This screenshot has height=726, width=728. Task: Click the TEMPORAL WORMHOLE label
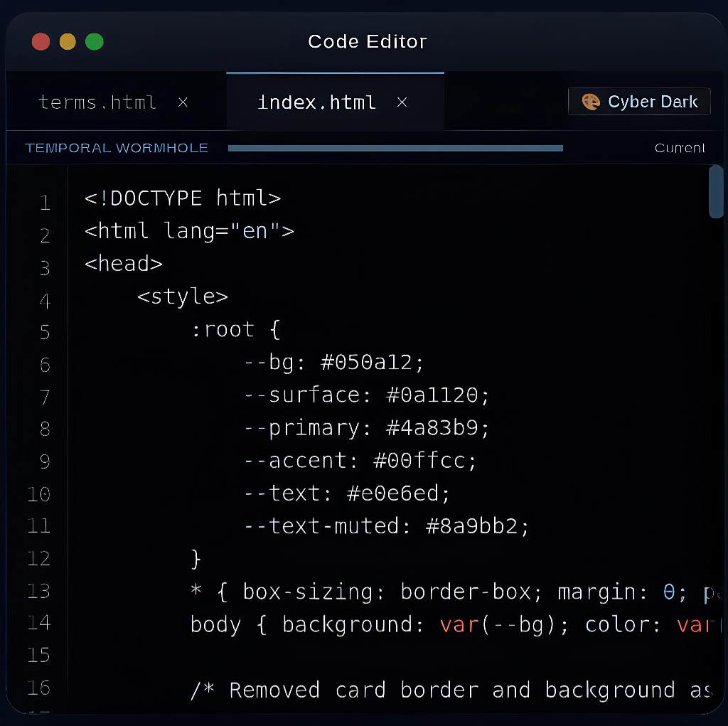117,148
